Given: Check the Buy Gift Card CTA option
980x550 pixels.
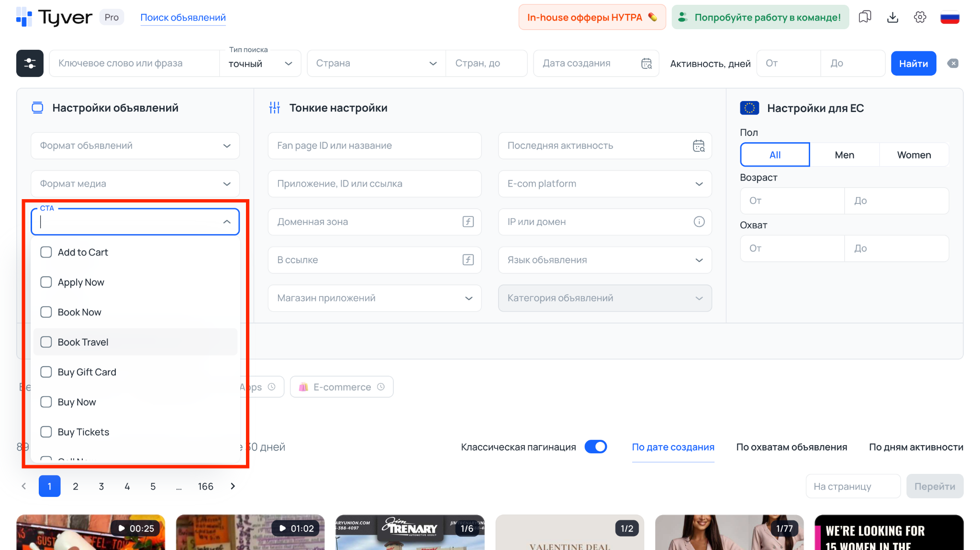Looking at the screenshot, I should (x=46, y=371).
